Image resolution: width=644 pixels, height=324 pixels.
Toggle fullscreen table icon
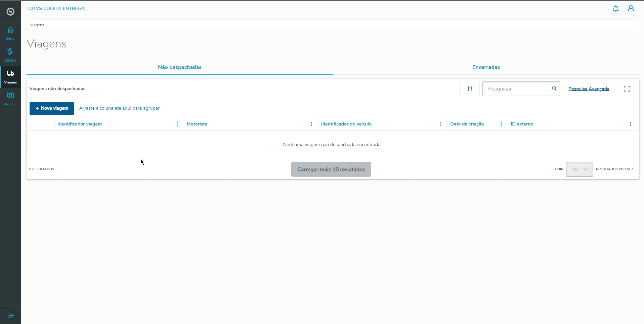tap(627, 89)
